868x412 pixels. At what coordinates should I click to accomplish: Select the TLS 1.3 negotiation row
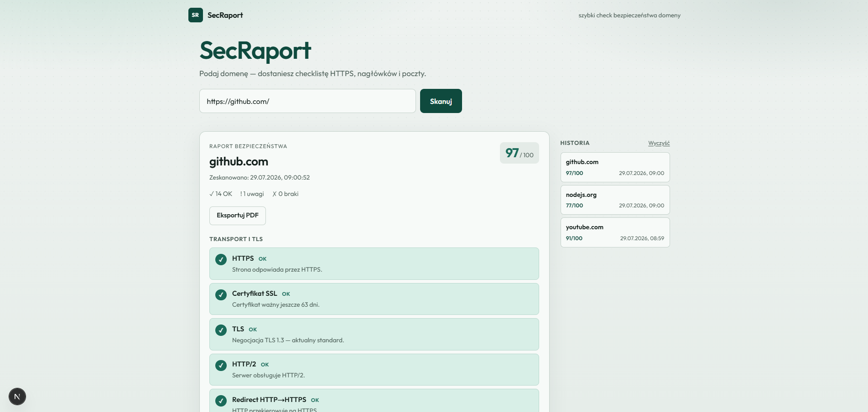coord(374,334)
